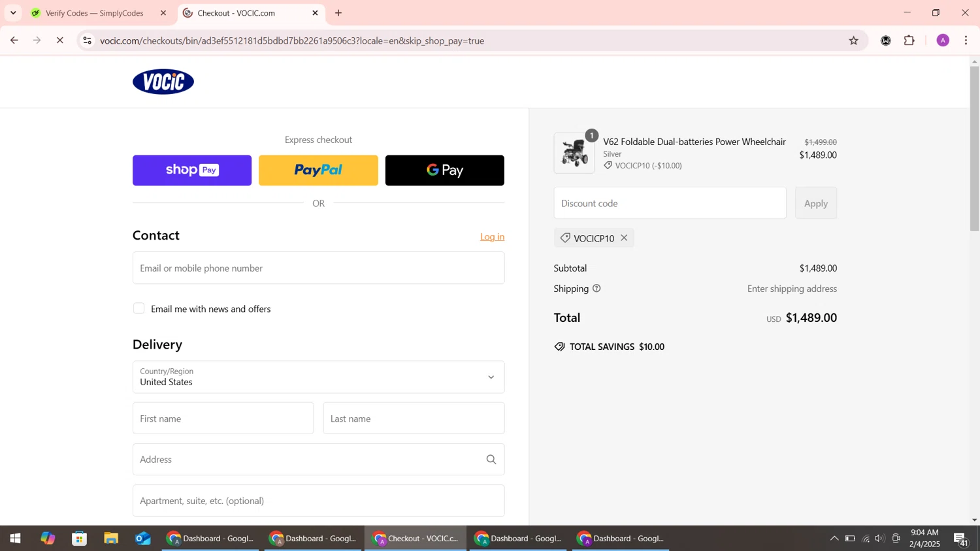980x551 pixels.
Task: Click the page vertical scrollbar
Action: [x=974, y=149]
